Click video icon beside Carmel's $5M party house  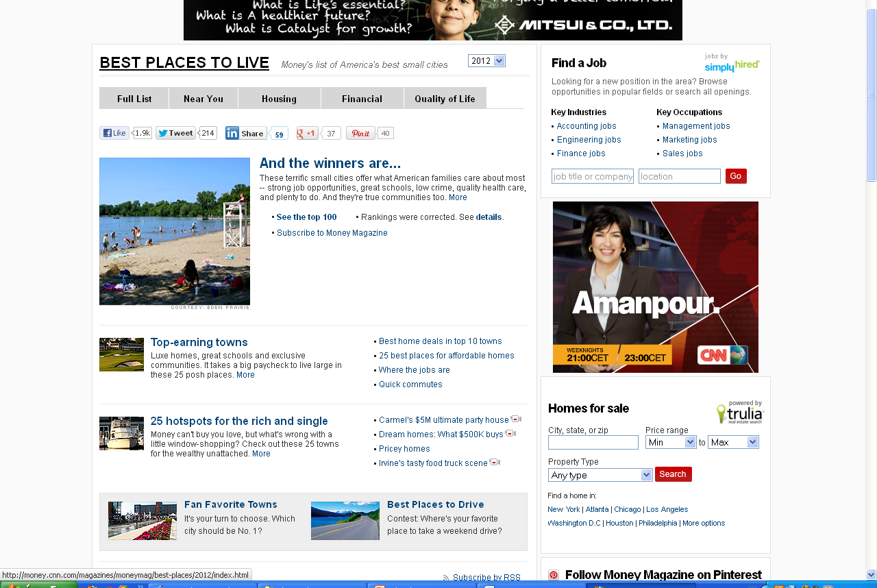click(x=516, y=419)
